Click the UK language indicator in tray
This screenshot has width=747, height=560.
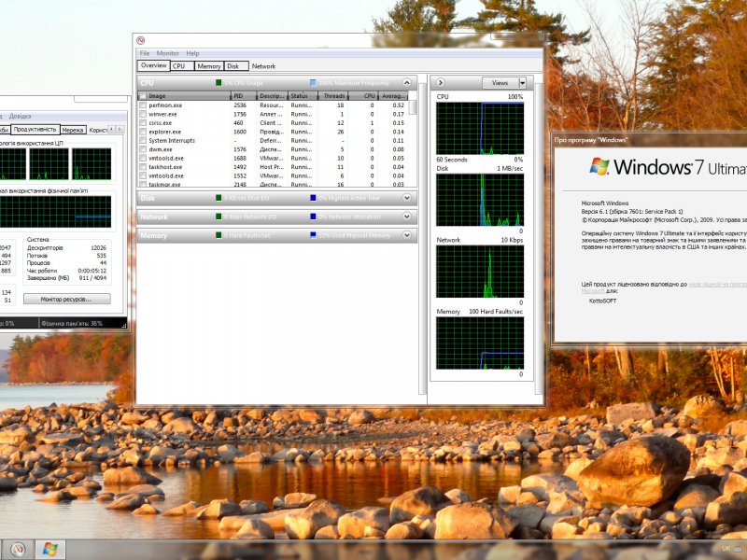click(726, 549)
